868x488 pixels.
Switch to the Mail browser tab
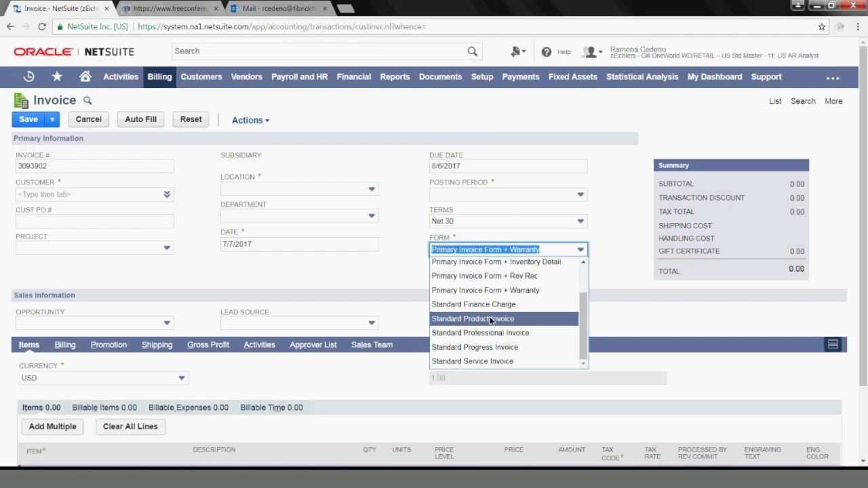click(x=278, y=9)
